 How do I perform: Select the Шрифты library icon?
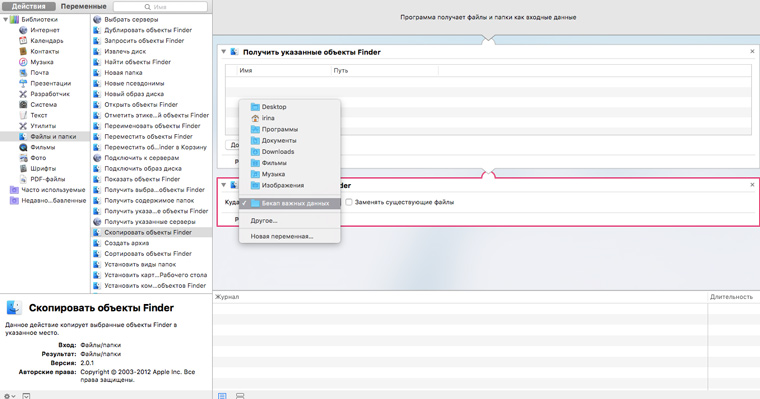pos(23,169)
